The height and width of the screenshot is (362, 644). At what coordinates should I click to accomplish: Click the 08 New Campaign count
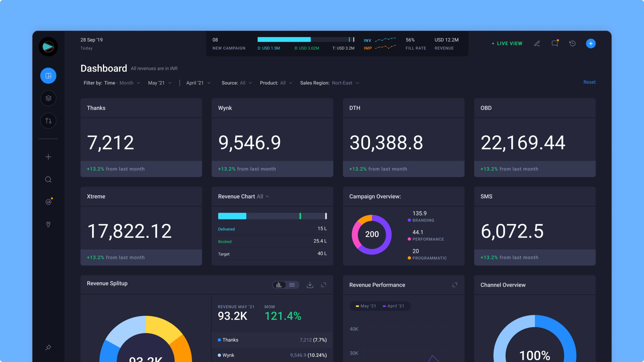(x=215, y=40)
